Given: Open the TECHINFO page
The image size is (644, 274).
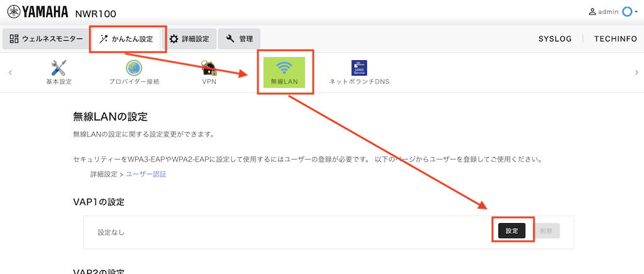Looking at the screenshot, I should [x=614, y=39].
